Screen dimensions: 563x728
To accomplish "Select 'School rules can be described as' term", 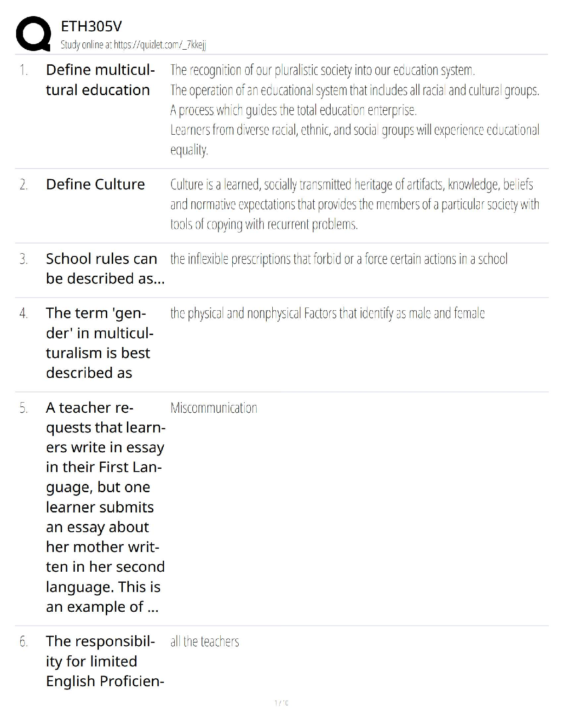I will tap(105, 268).
